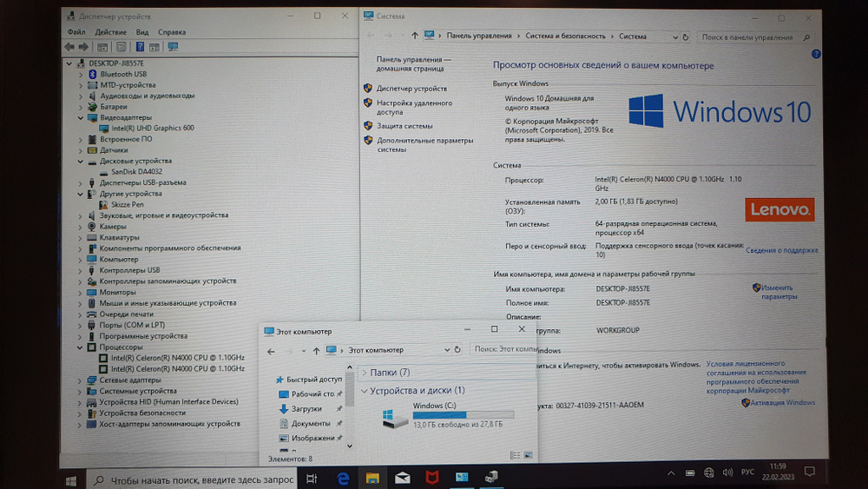
Task: Click Система и безопасность breadcrumb
Action: (x=565, y=36)
